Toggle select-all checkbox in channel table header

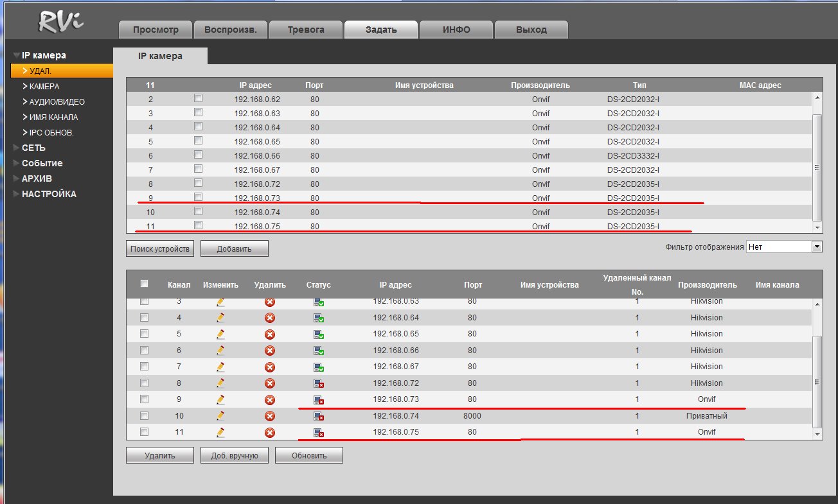coord(144,284)
